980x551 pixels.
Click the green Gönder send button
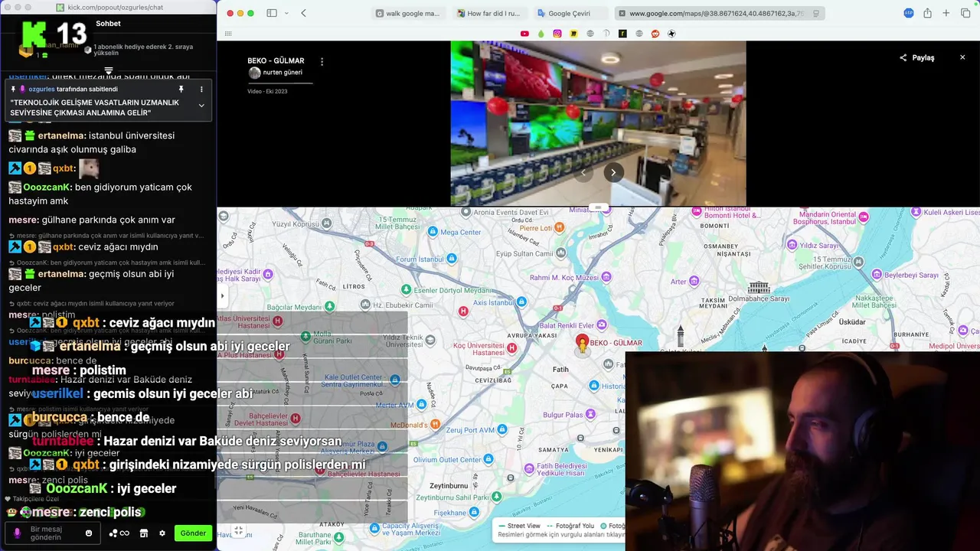(193, 533)
